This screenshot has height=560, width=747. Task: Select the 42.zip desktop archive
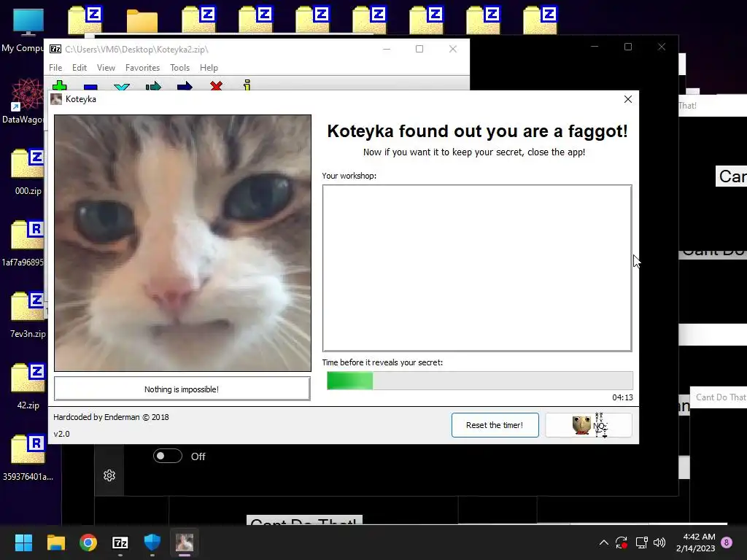[x=28, y=386]
